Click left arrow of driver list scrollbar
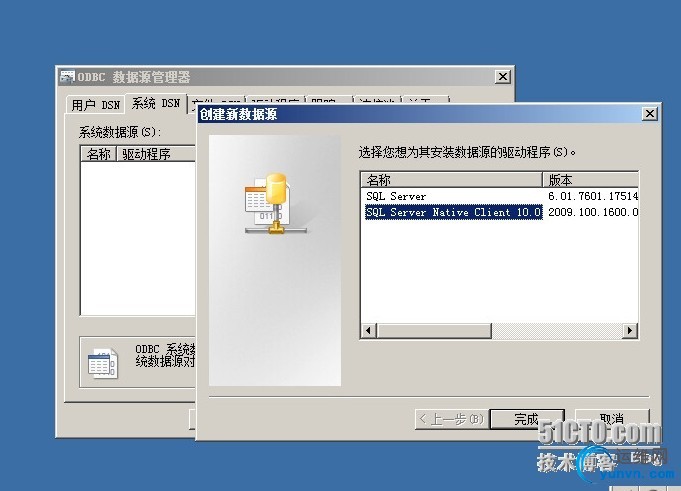The width and height of the screenshot is (681, 491). 369,331
